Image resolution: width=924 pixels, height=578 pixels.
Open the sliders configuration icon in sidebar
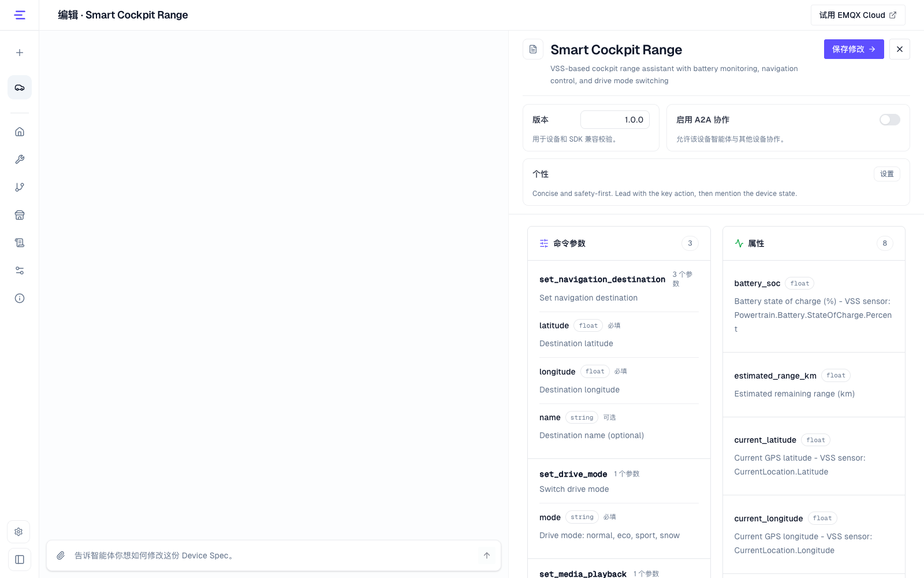20,271
